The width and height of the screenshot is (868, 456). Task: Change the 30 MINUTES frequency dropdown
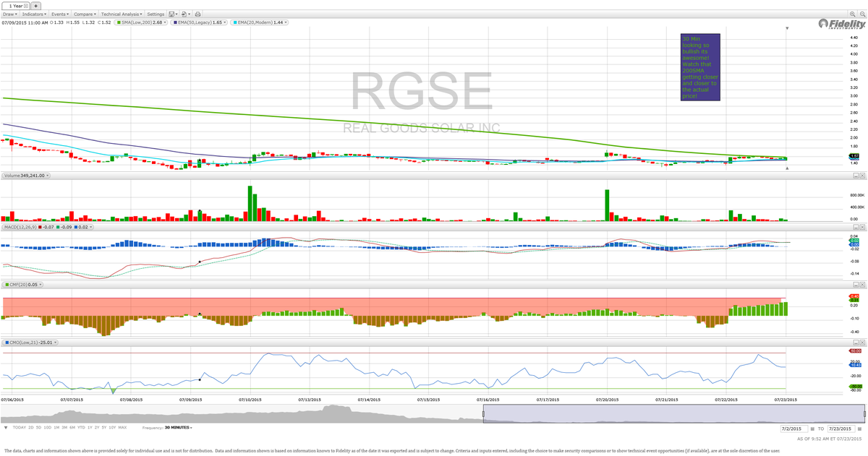pos(179,428)
